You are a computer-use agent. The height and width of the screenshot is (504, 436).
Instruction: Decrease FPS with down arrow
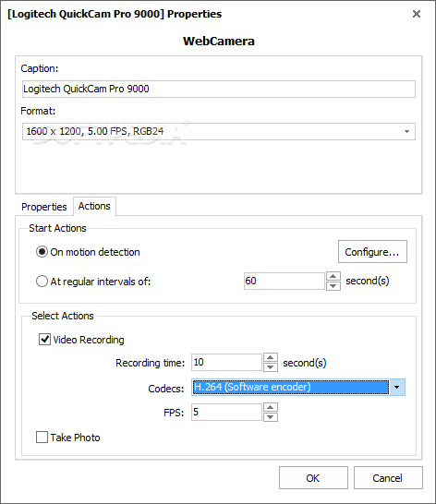[x=271, y=417]
